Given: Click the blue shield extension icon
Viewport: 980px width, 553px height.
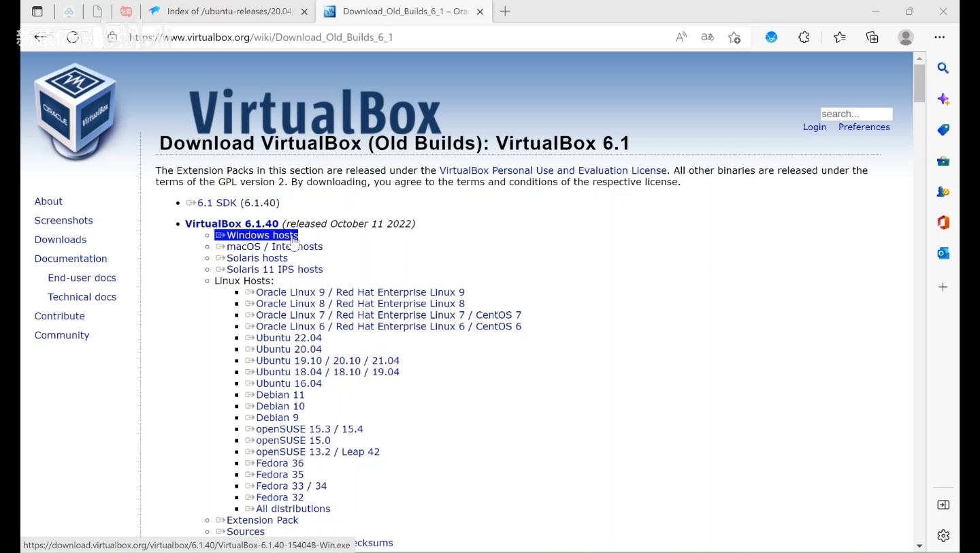Looking at the screenshot, I should 772,37.
